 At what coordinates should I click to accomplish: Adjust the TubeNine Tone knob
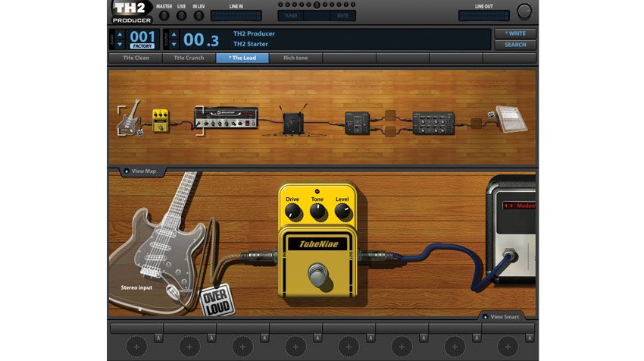pyautogui.click(x=318, y=212)
